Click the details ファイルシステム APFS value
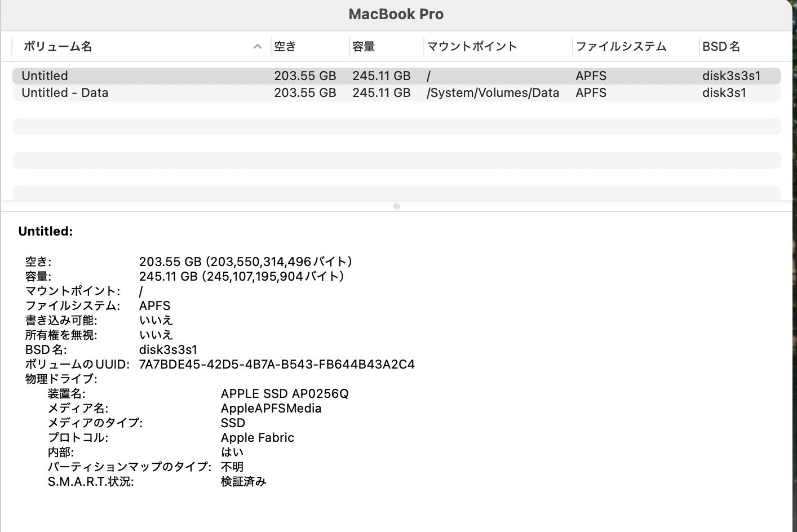 154,305
